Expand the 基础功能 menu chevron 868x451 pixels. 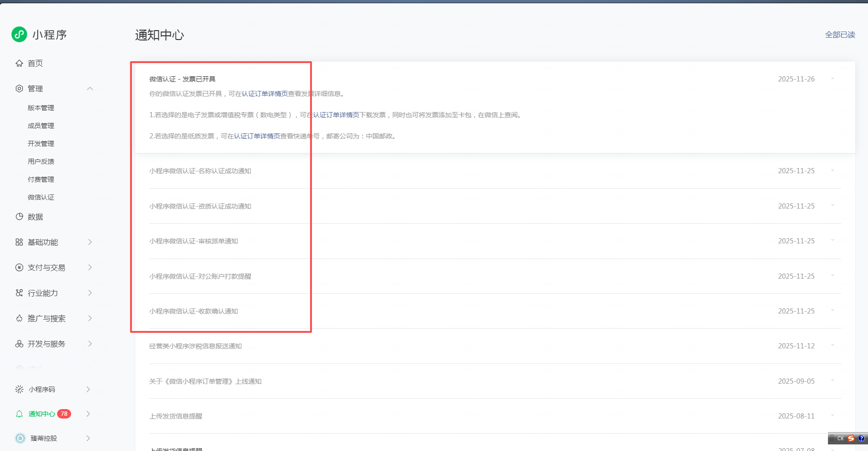[x=90, y=242]
